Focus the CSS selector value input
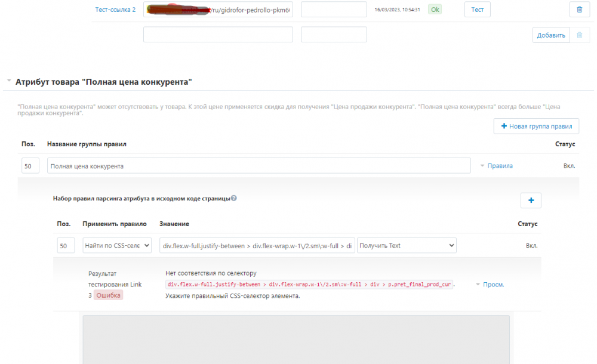The image size is (597, 364). coord(256,245)
